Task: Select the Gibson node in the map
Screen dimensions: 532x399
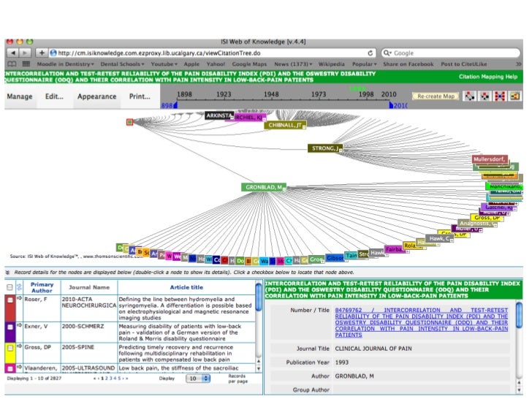Action: 335,258
